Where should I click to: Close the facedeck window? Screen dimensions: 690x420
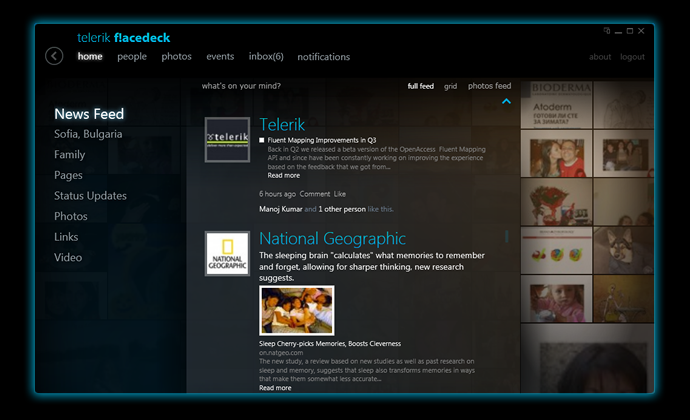point(641,31)
